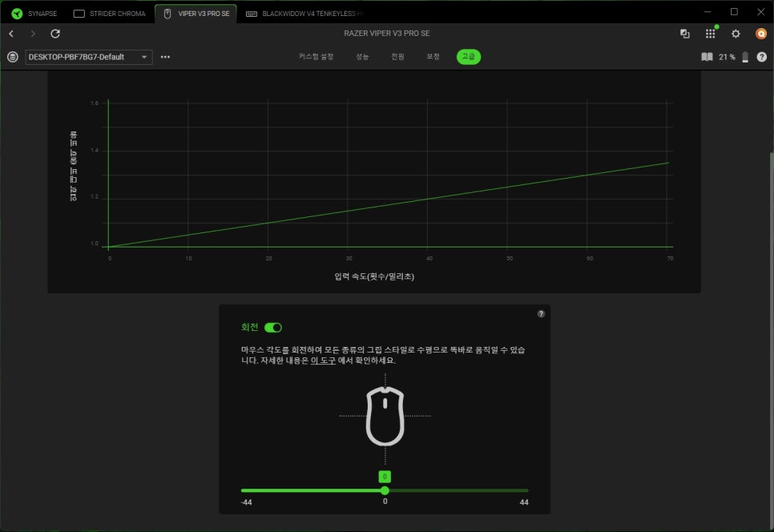Viewport: 774px width, 532px height.
Task: Open the modules grid icon
Action: click(x=710, y=34)
